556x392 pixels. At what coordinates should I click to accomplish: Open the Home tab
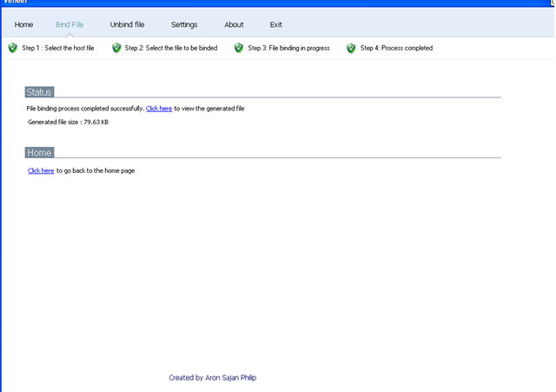click(x=24, y=24)
